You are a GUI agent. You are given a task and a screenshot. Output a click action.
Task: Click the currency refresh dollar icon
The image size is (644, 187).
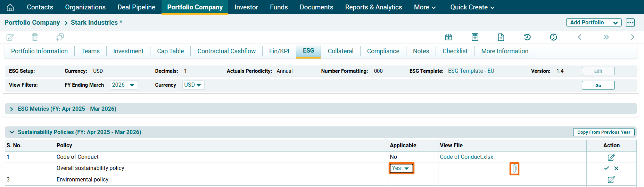553,37
